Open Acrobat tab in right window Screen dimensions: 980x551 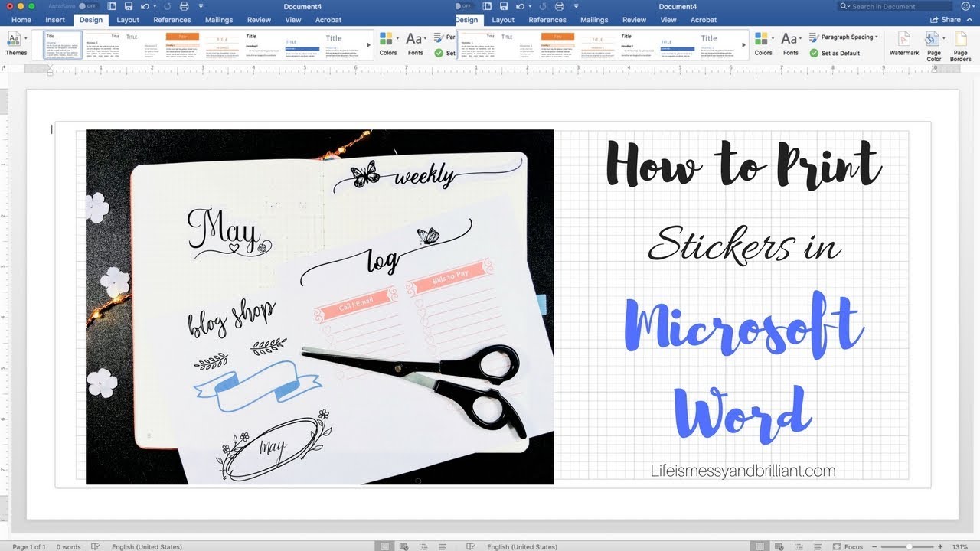704,20
